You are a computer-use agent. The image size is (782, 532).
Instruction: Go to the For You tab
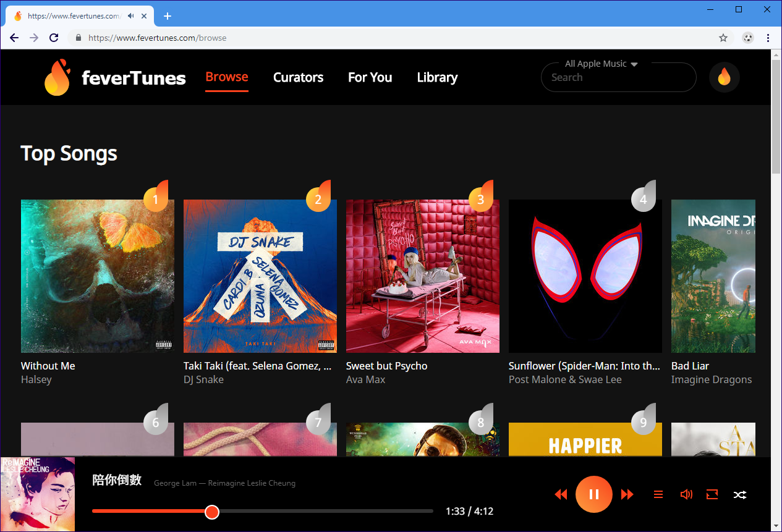370,77
